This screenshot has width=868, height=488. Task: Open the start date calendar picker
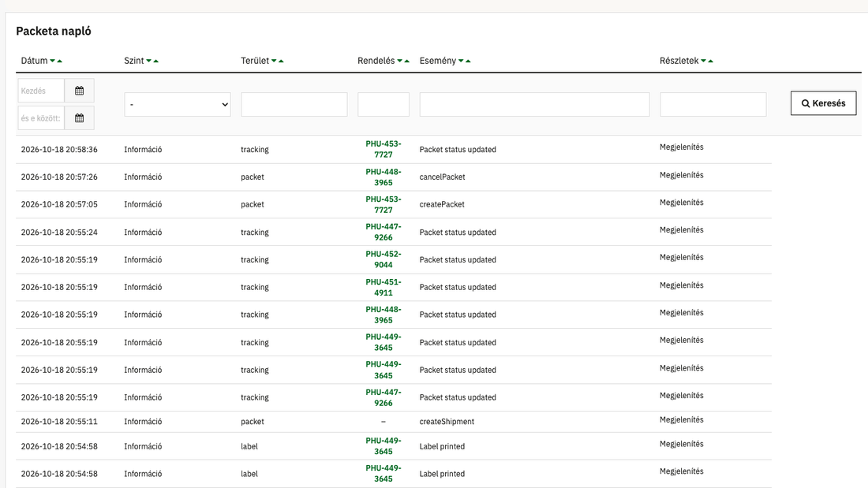79,91
